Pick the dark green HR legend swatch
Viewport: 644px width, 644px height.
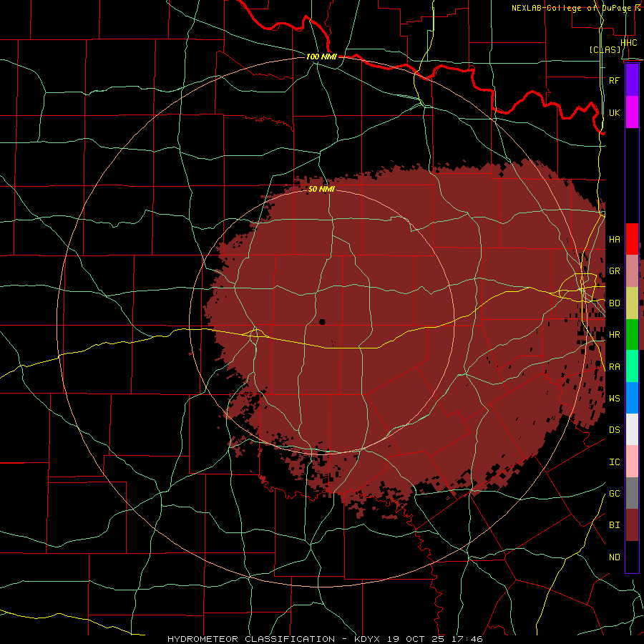632,335
